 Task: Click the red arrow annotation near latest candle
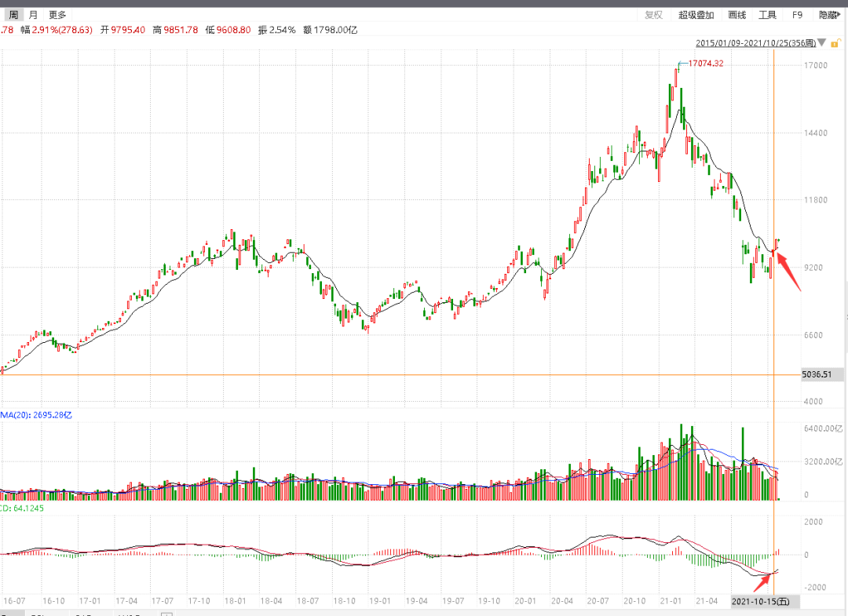tap(788, 272)
